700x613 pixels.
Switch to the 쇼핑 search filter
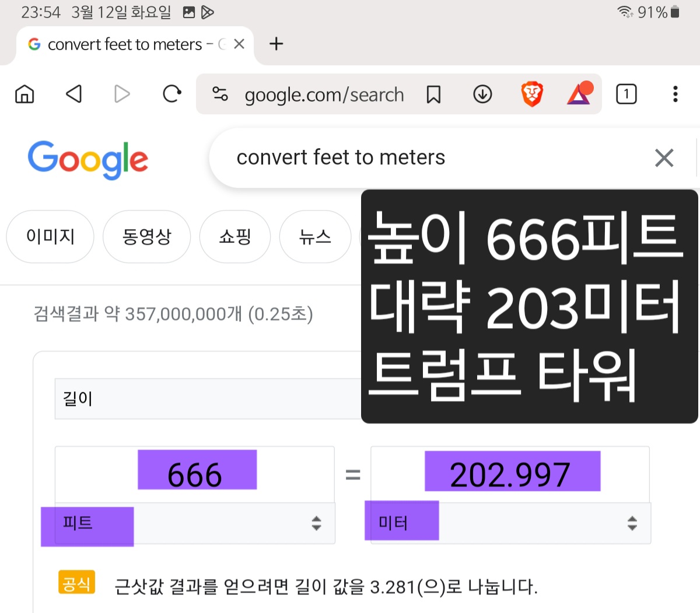pos(235,236)
